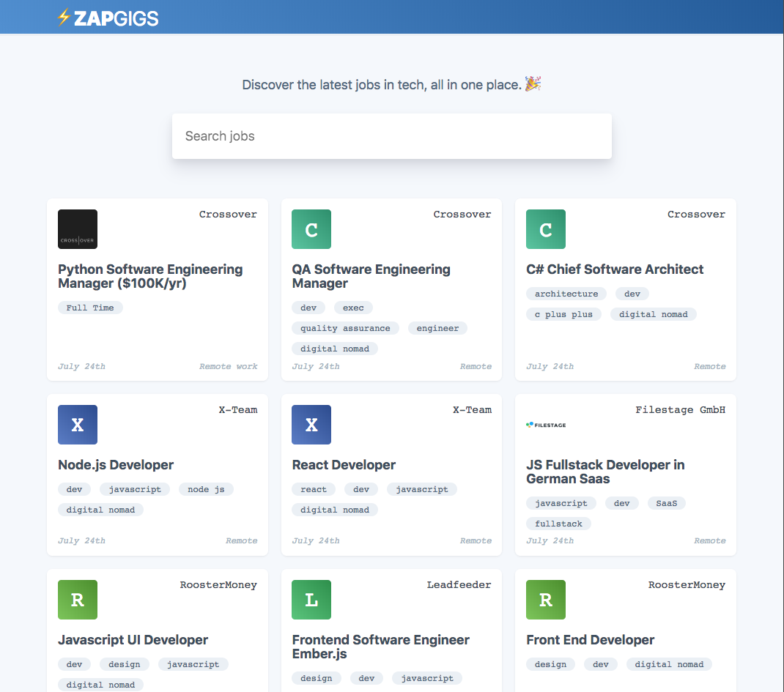The height and width of the screenshot is (692, 784).
Task: Select digital nomad tag on QA Manager card
Action: click(x=335, y=349)
